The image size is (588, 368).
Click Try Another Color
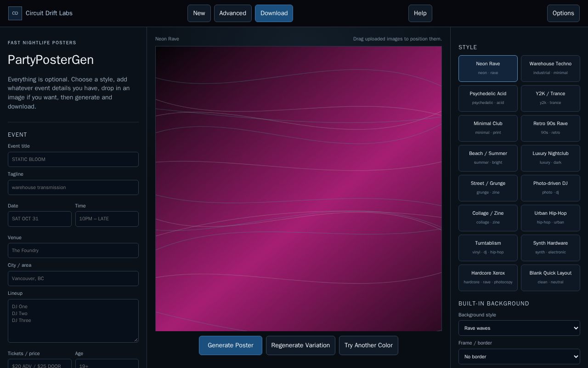pyautogui.click(x=368, y=345)
